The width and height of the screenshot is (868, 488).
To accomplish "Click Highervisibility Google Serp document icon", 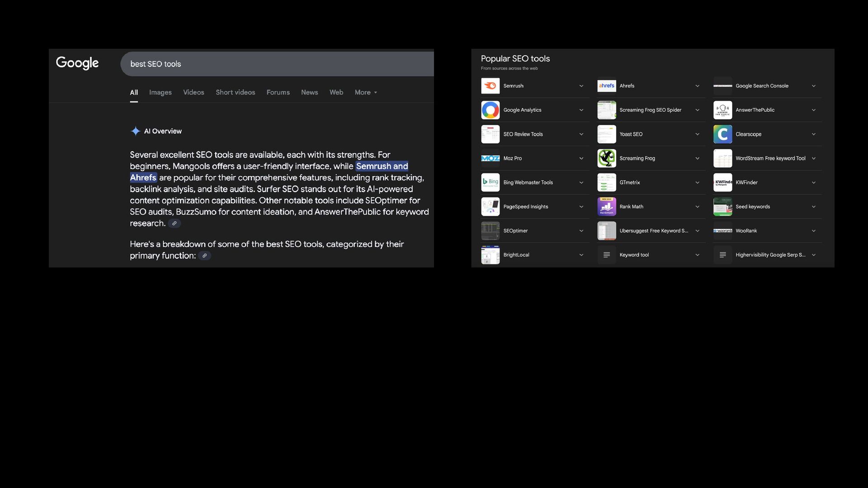I will (x=722, y=255).
